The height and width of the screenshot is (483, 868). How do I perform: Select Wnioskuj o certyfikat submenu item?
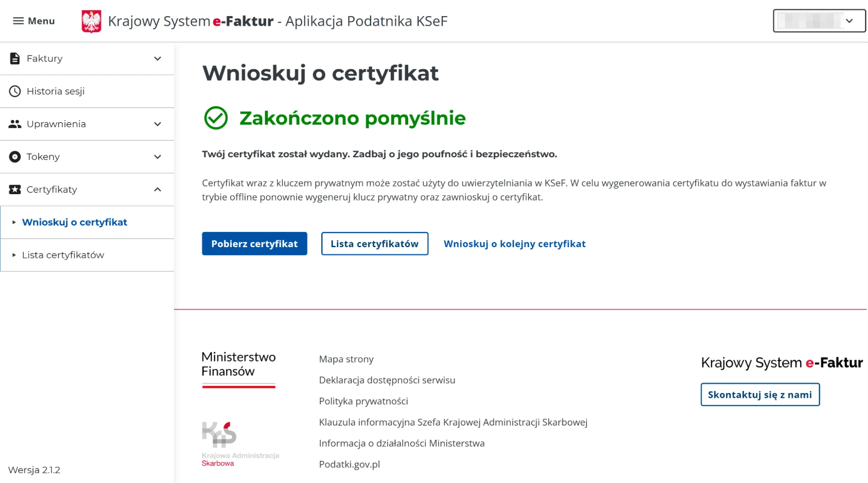click(75, 222)
